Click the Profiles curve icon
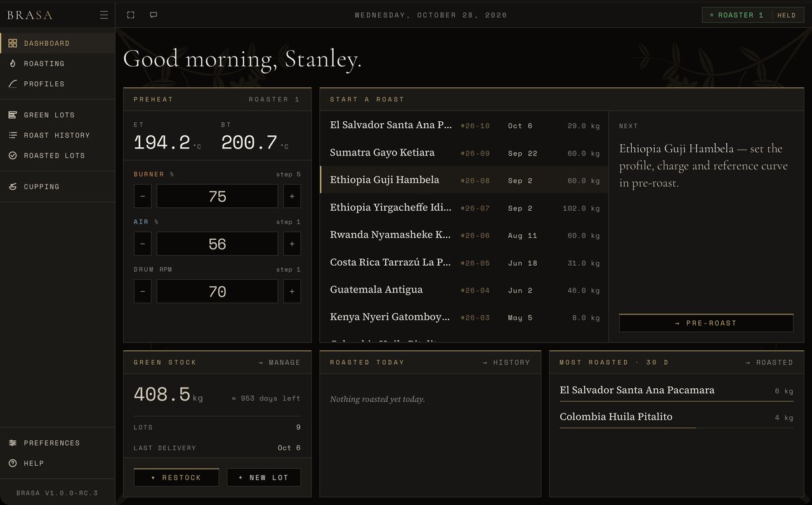The width and height of the screenshot is (812, 505). 13,84
